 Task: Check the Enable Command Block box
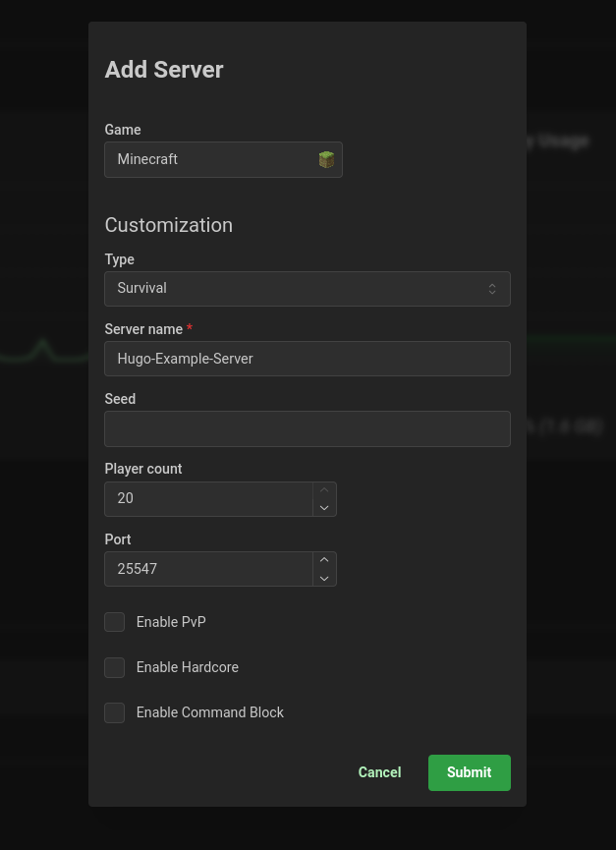(115, 712)
